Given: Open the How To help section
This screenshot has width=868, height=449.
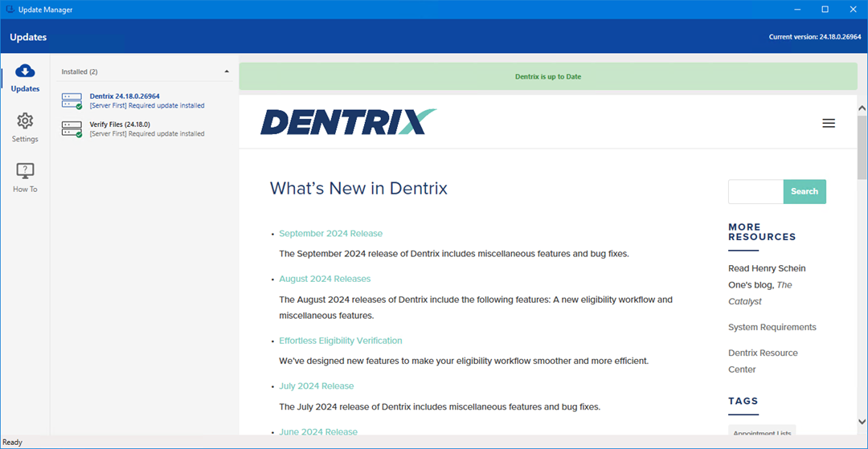Looking at the screenshot, I should click(x=25, y=178).
